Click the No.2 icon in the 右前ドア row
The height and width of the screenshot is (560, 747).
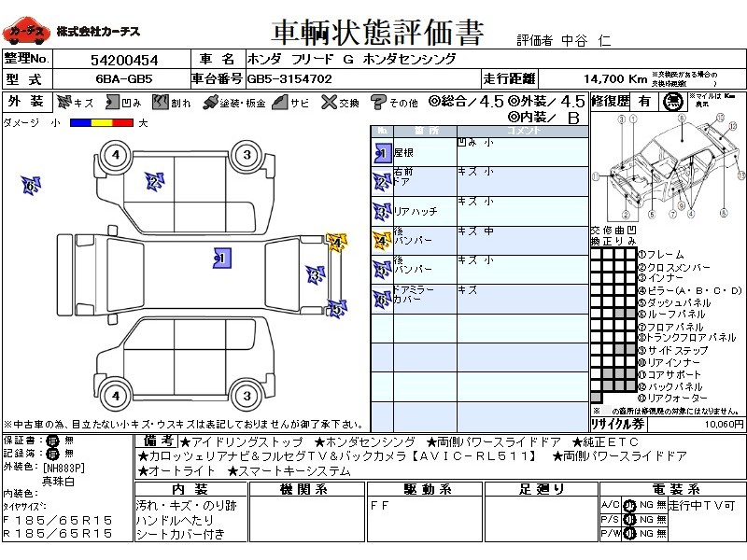coord(382,182)
